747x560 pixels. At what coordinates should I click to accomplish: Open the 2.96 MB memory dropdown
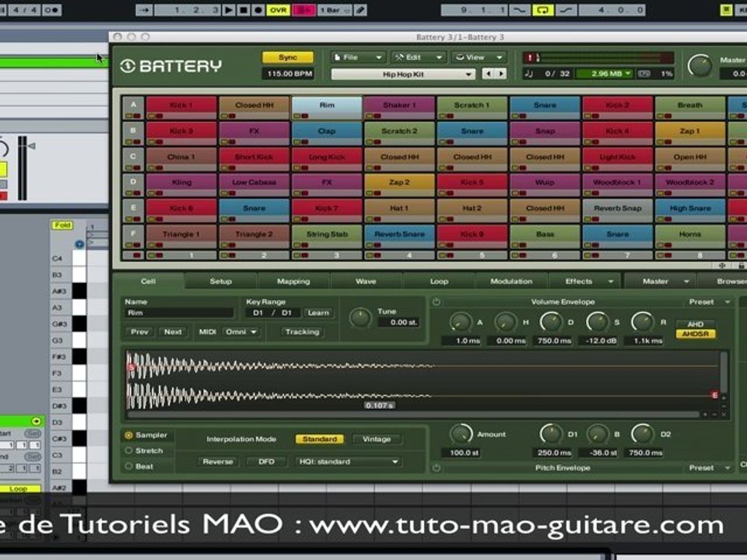[x=604, y=74]
